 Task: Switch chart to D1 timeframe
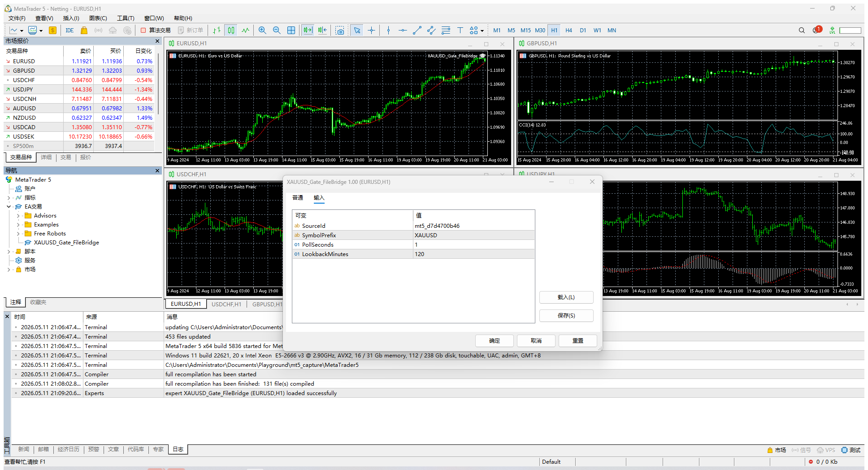click(583, 30)
